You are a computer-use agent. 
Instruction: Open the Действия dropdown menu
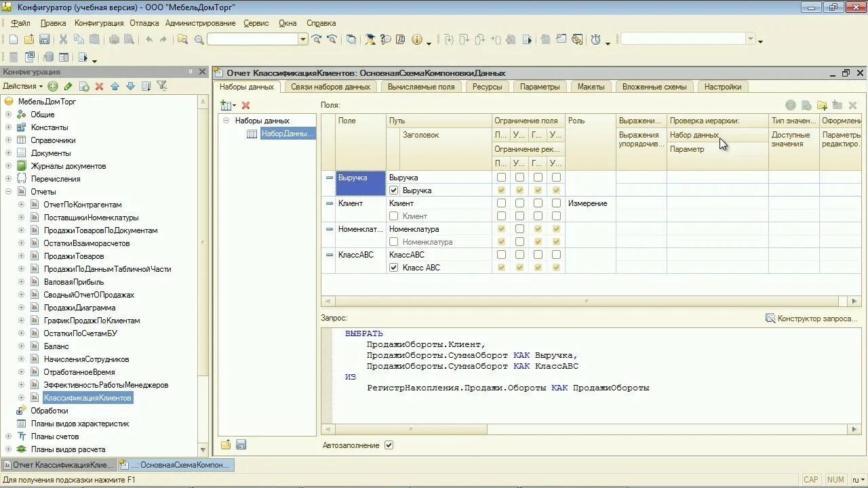tap(22, 86)
